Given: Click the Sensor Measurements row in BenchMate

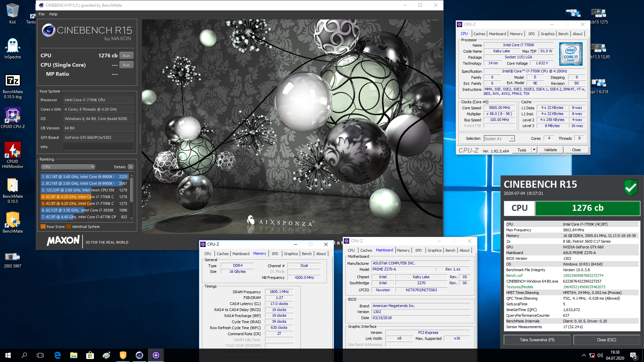Looking at the screenshot, I should click(572, 327).
